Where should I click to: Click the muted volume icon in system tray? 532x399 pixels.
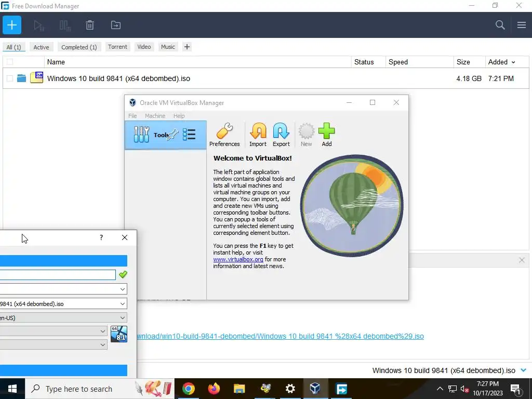pos(464,389)
